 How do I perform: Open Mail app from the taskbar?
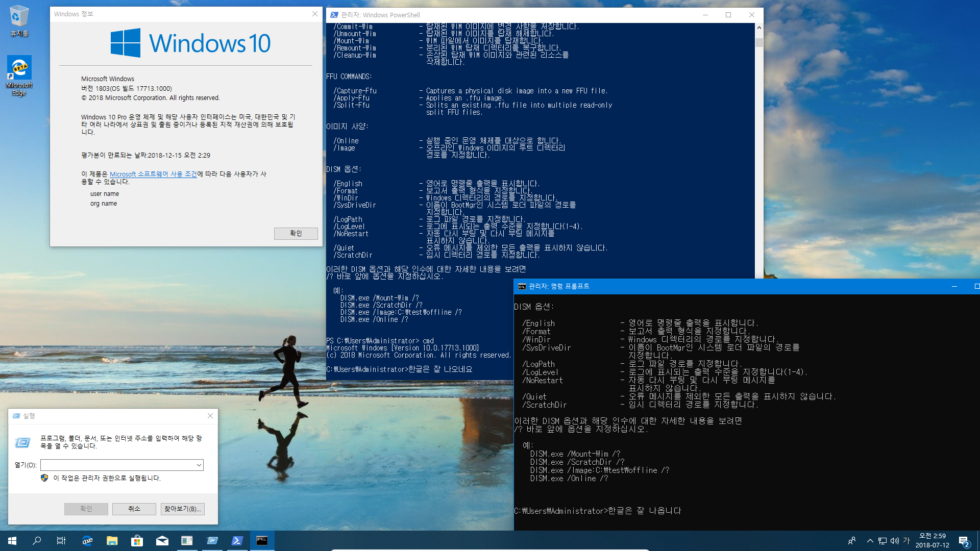click(162, 541)
